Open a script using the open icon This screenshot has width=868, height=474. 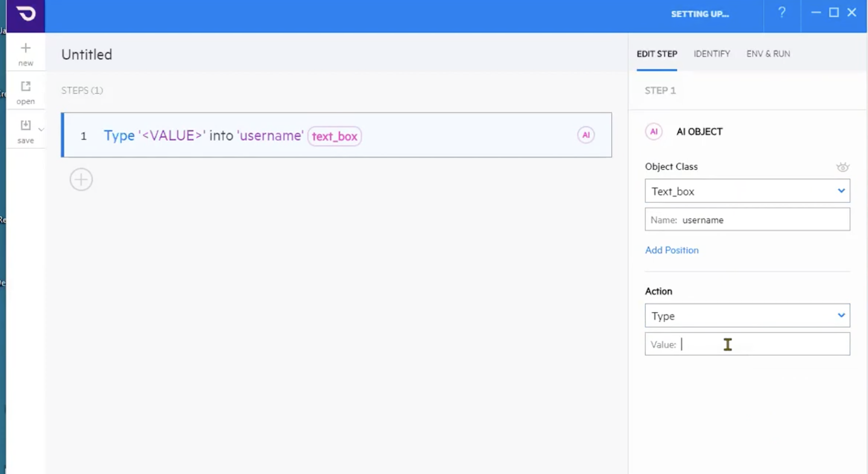click(x=26, y=92)
